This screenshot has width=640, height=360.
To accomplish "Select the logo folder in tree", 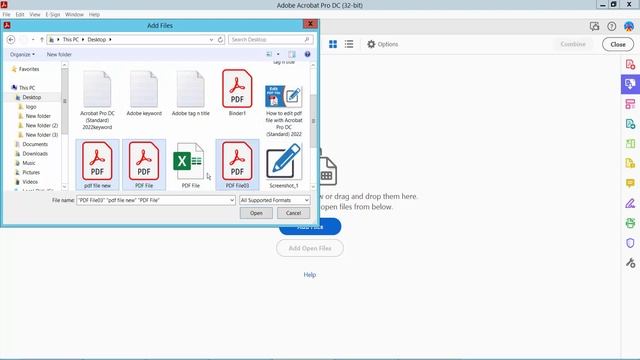I will [x=31, y=107].
